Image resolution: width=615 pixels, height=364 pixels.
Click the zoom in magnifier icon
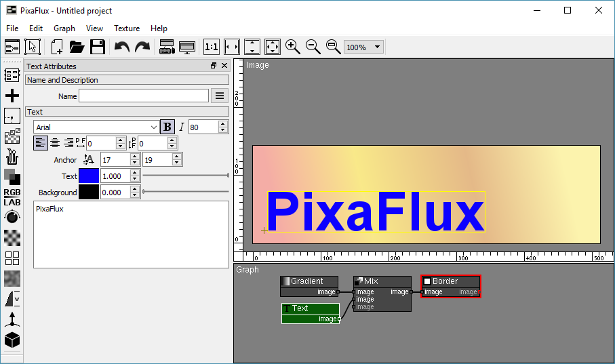(x=293, y=47)
